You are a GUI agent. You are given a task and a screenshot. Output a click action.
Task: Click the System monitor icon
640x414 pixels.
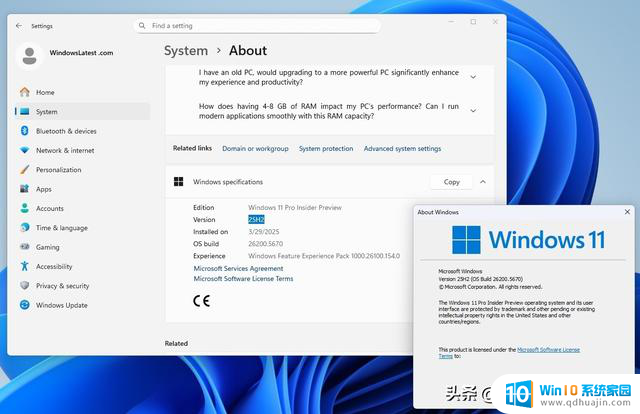(x=25, y=111)
